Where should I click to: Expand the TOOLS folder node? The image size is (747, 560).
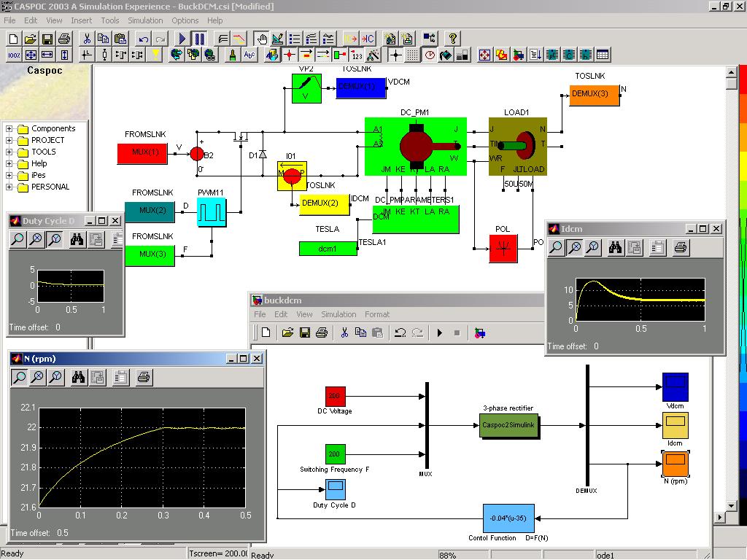pyautogui.click(x=9, y=152)
